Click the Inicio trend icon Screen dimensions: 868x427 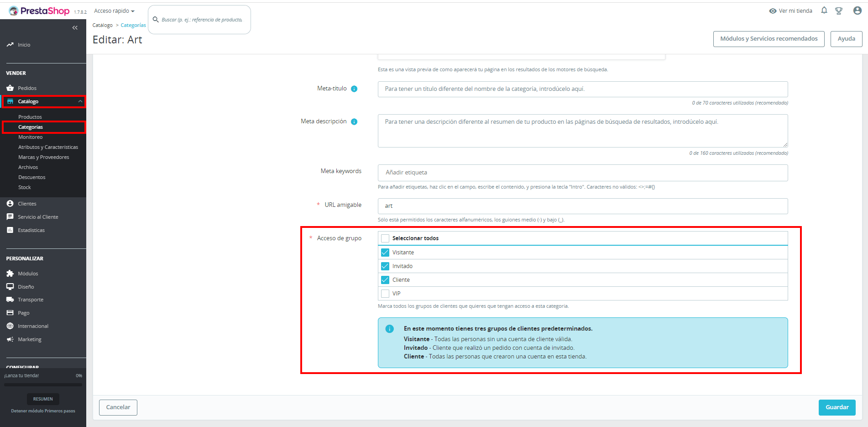coord(10,45)
